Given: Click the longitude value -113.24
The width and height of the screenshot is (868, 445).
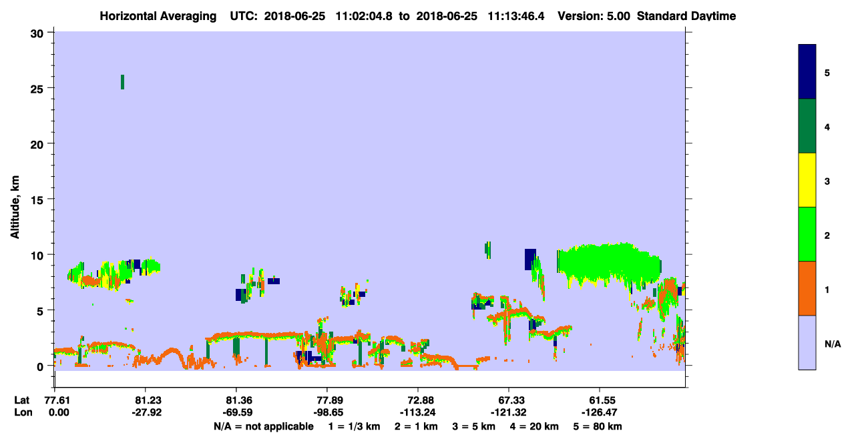Looking at the screenshot, I should coord(417,412).
